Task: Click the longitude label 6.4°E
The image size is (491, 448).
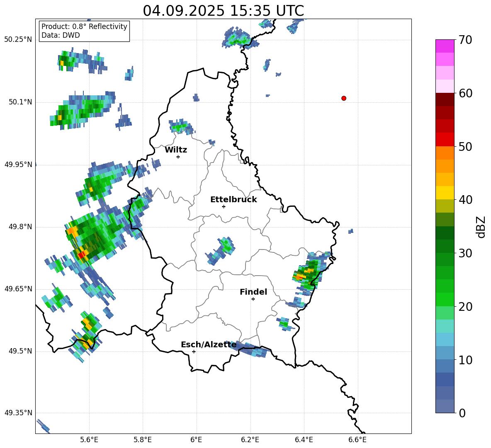Action: [x=304, y=440]
